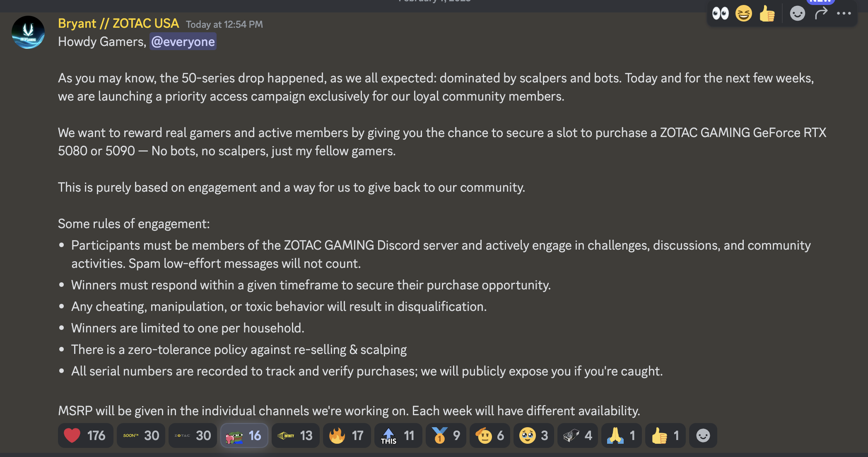Click the @everyone mention
Viewport: 868px width, 457px height.
[x=183, y=42]
